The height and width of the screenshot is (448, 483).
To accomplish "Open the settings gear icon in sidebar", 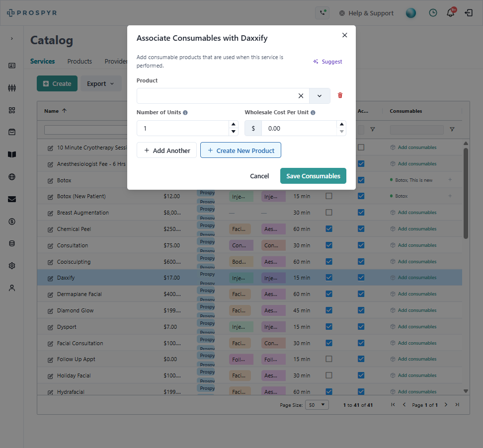I will click(x=12, y=266).
